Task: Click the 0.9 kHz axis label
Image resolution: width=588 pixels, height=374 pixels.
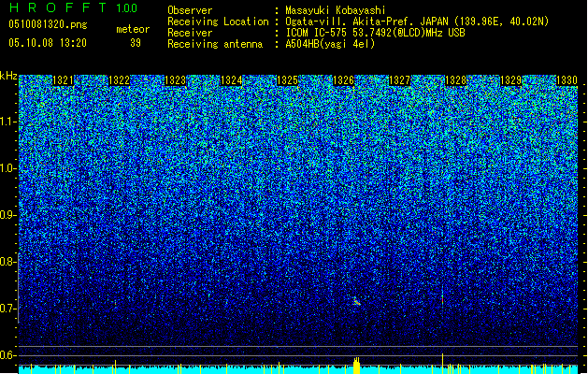Action: click(8, 215)
